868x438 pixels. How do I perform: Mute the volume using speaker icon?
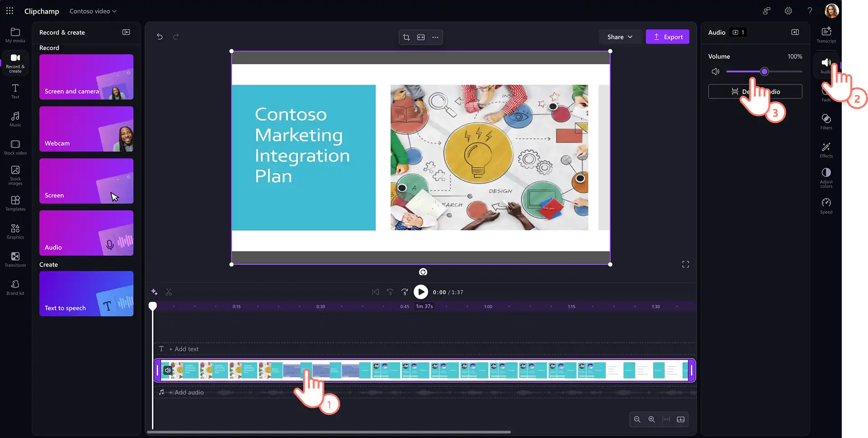[715, 71]
